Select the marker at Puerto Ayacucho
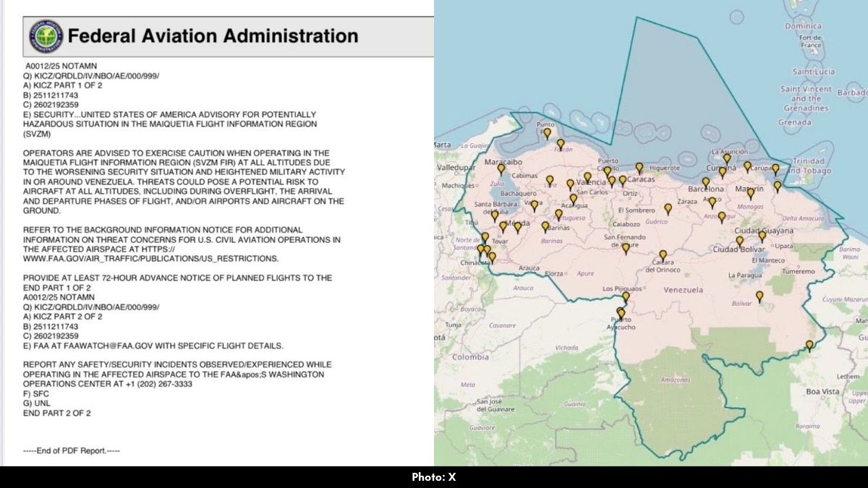868x488 pixels. point(621,312)
